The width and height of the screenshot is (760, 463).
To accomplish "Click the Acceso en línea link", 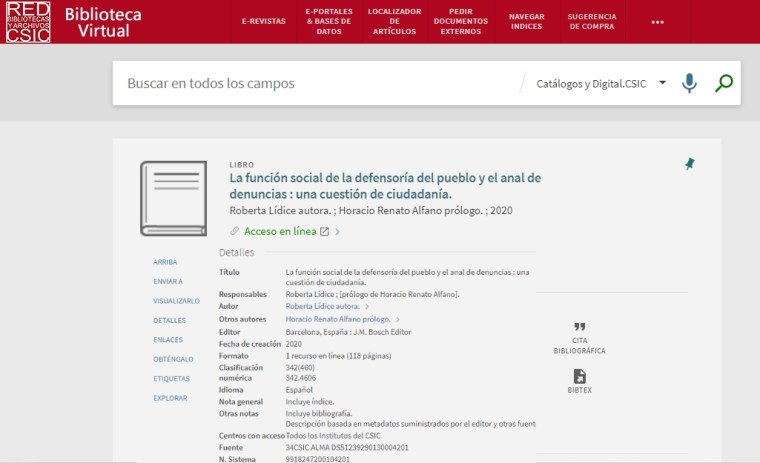I will coord(280,231).
